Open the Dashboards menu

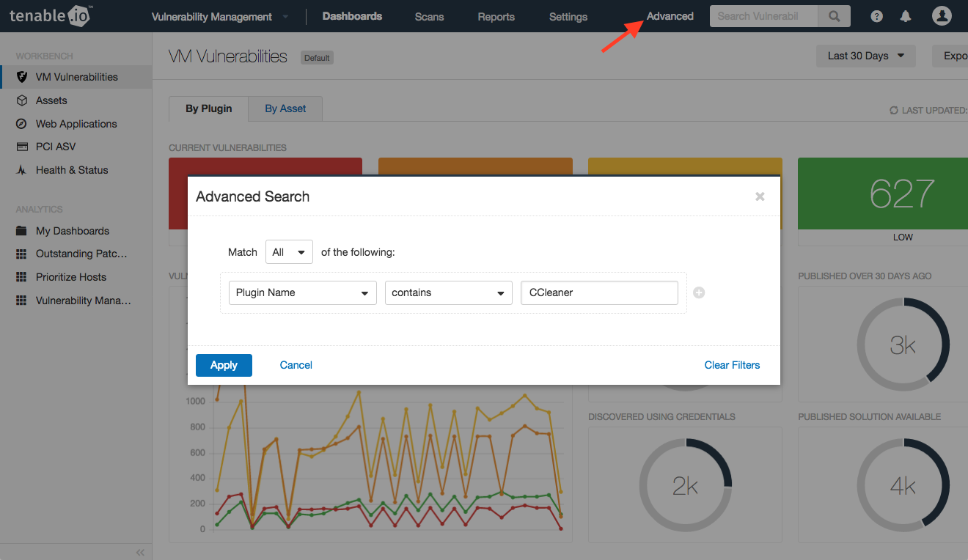point(352,16)
